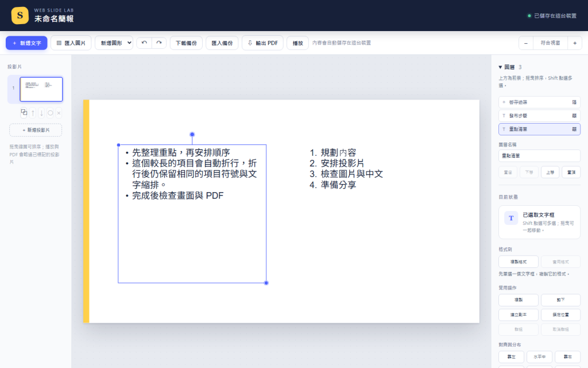
Task: Click the 複製格式 button
Action: pos(519,262)
